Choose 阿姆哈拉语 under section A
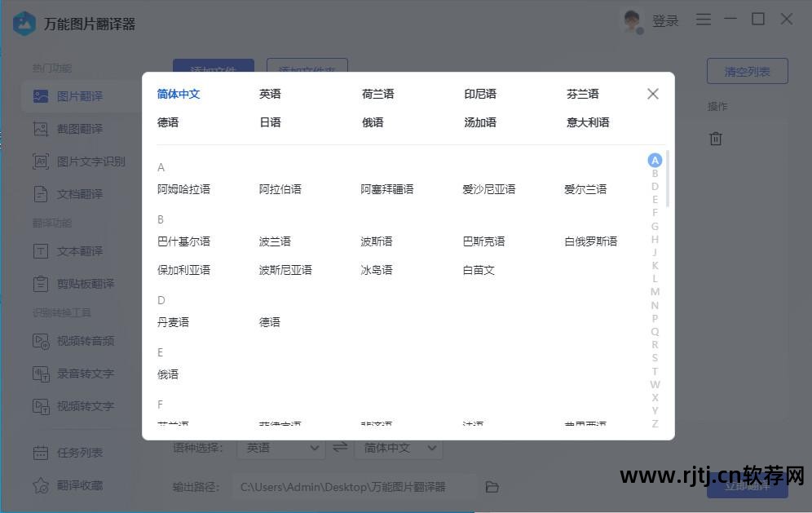Screen dimensions: 812x513 pos(183,189)
